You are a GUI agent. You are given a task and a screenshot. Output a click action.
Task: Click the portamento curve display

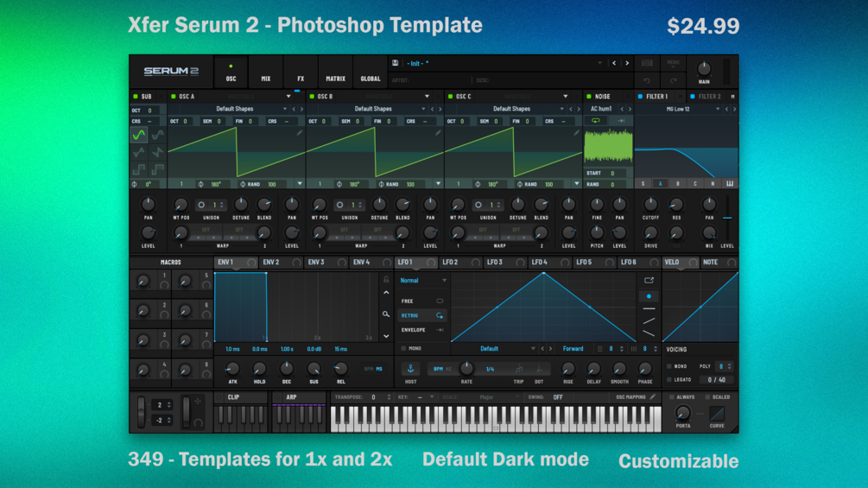pos(717,414)
